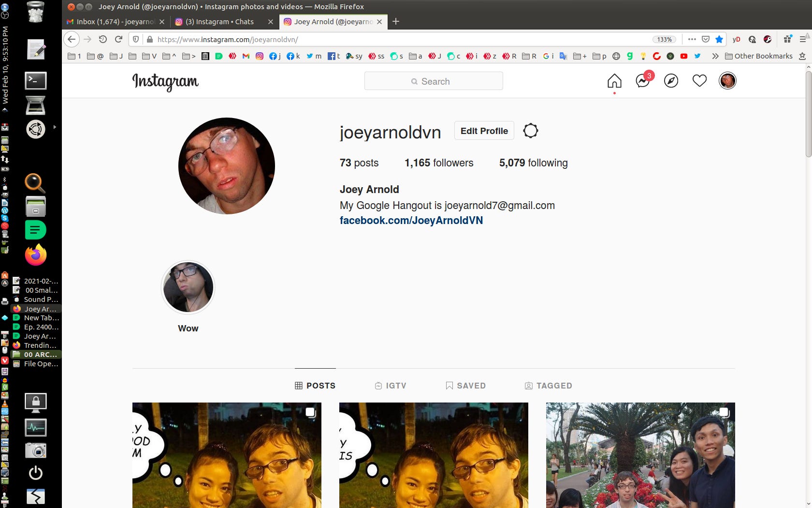Open the yD extension toolbar icon

tap(736, 39)
